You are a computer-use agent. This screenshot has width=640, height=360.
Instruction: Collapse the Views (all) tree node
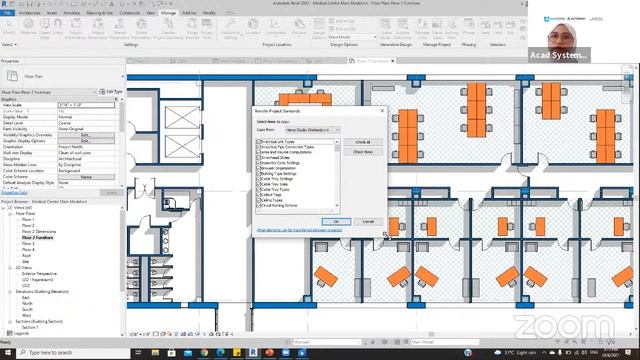coord(4,208)
